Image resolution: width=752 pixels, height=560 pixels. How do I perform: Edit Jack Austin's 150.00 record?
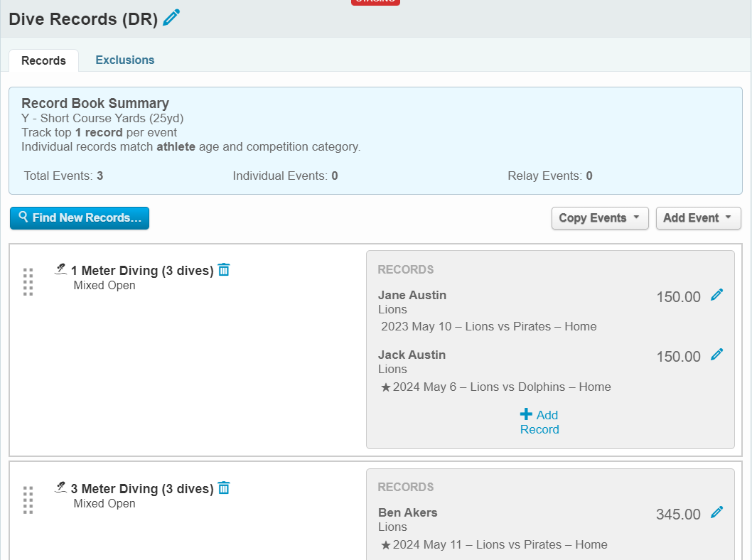pyautogui.click(x=716, y=355)
